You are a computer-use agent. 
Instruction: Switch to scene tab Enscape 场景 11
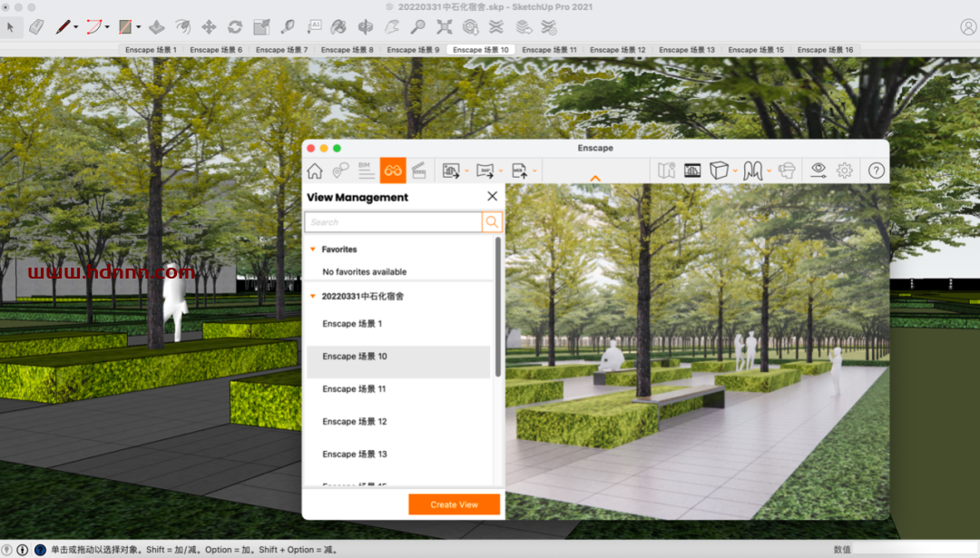pyautogui.click(x=549, y=49)
